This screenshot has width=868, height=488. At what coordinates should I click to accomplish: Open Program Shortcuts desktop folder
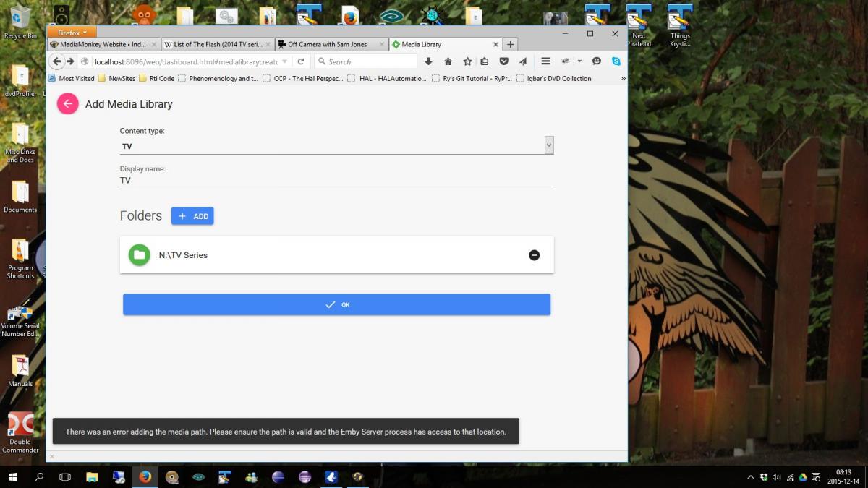20,259
